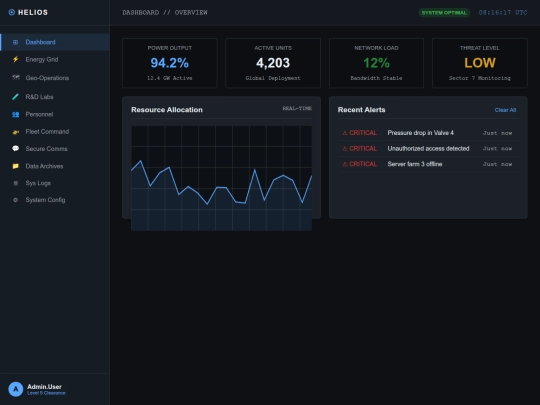Click the R&D Labs test tube icon
Viewport: 540px width, 405px height.
tap(15, 97)
